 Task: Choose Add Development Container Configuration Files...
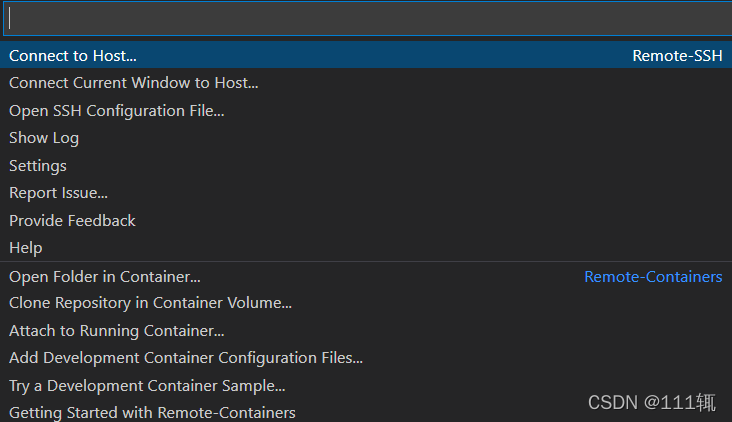tap(366, 358)
